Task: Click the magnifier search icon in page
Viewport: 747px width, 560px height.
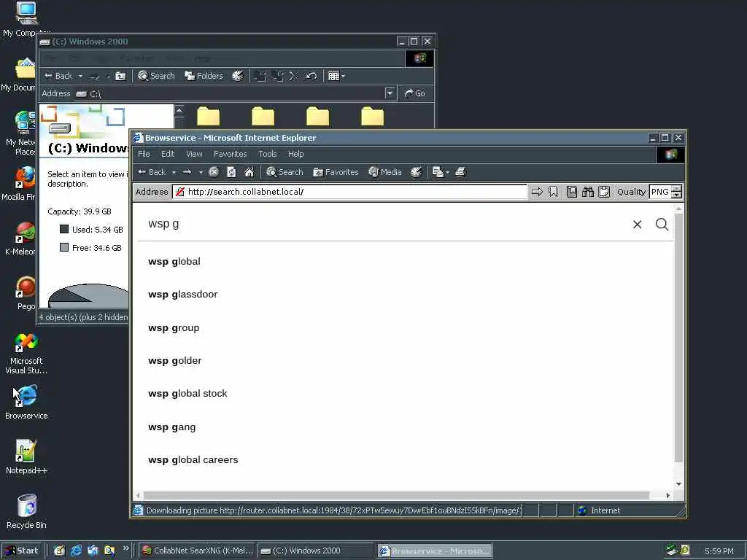Action: (x=662, y=225)
